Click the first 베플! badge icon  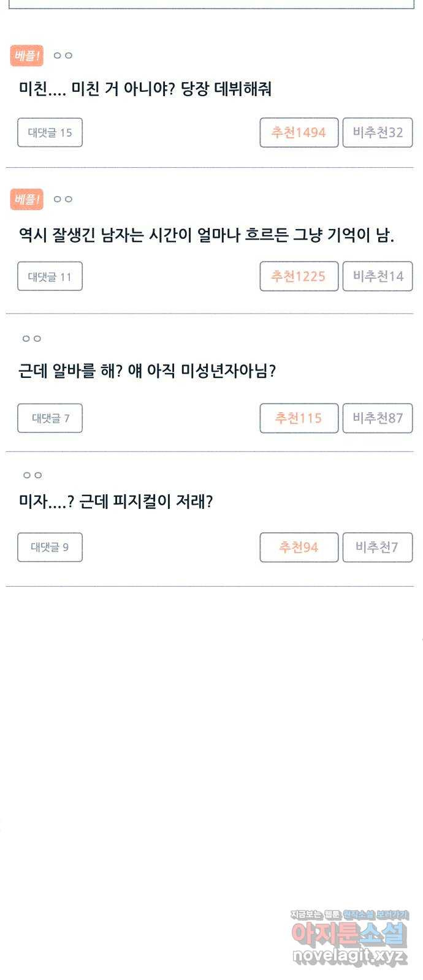tap(26, 56)
